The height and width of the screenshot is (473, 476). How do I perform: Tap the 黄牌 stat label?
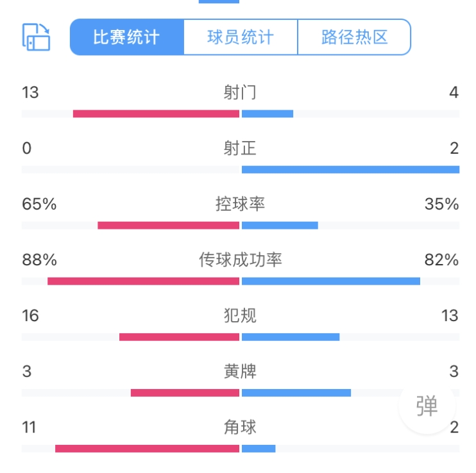240,372
